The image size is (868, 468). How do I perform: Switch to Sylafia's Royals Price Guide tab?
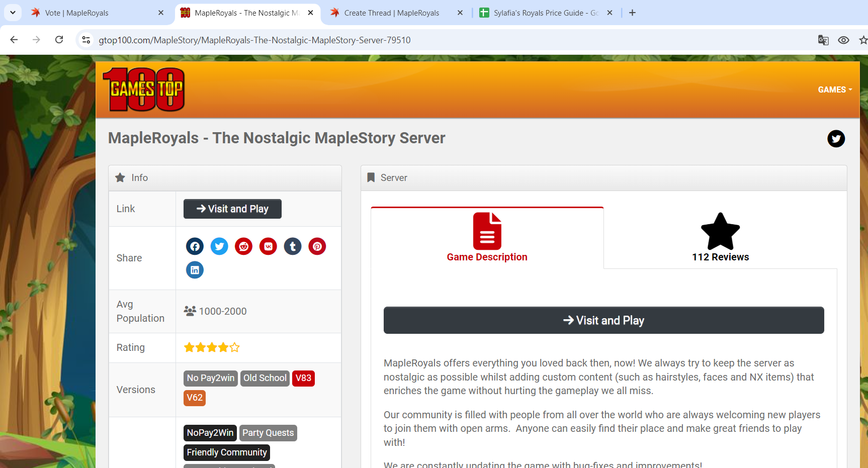pos(546,13)
